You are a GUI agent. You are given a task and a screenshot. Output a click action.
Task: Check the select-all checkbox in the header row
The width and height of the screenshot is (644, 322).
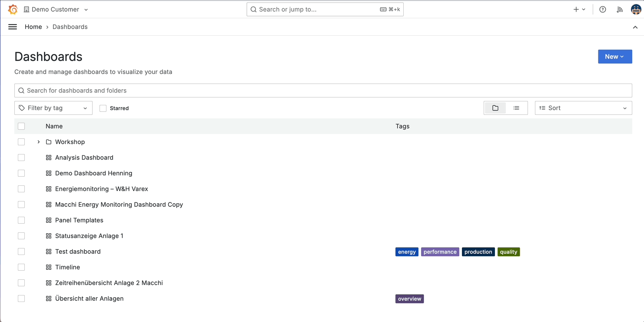point(21,126)
